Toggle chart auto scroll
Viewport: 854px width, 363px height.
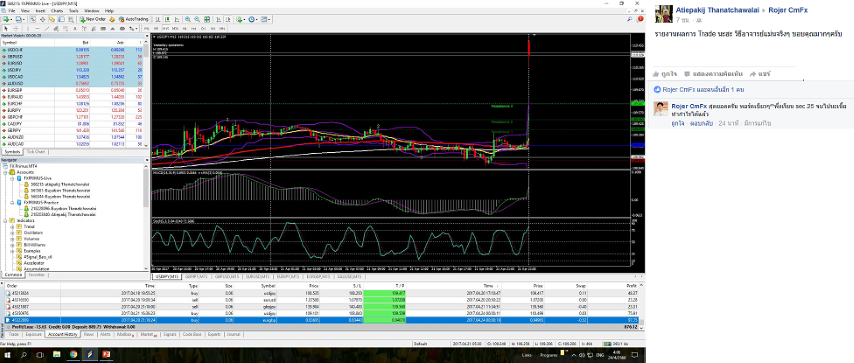[x=218, y=19]
